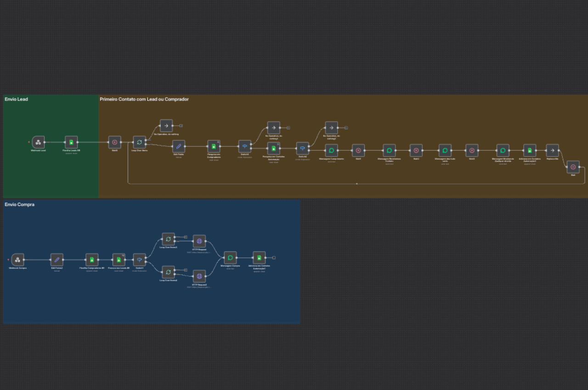
Task: Open the Webhook Compra trigger node
Action: pyautogui.click(x=17, y=260)
